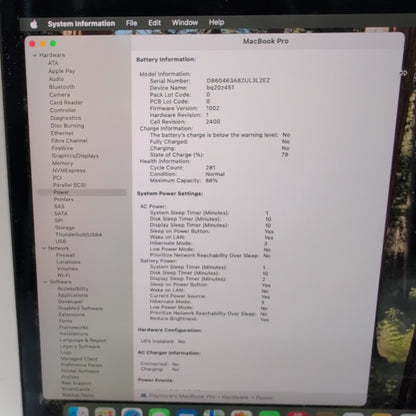Select USB in the sidebar

61,241
